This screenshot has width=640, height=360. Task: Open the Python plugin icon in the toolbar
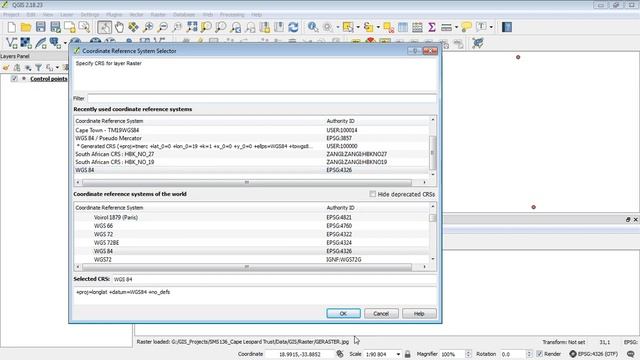(x=478, y=42)
